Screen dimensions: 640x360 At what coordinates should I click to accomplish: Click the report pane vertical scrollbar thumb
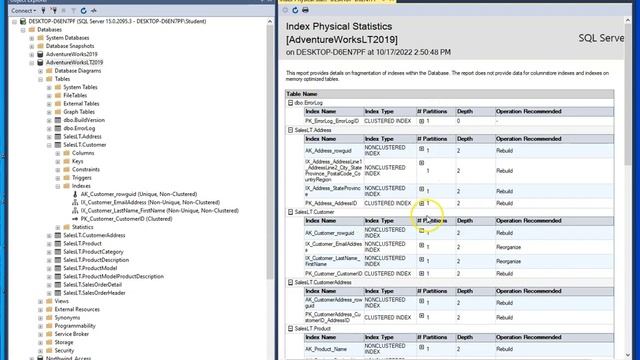(628, 94)
